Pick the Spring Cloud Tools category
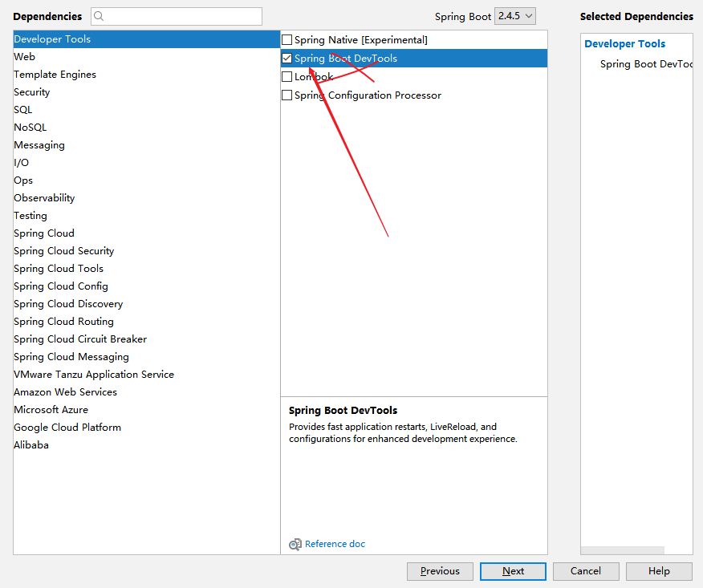This screenshot has width=703, height=588. pyautogui.click(x=147, y=269)
